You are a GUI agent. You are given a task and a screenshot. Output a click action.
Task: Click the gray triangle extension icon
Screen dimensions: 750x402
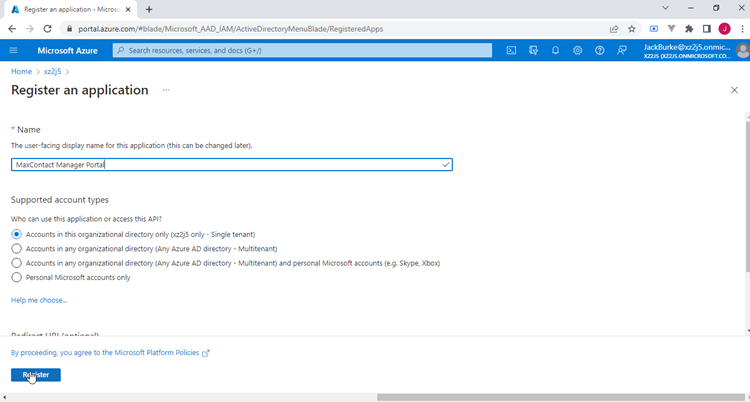tap(672, 29)
